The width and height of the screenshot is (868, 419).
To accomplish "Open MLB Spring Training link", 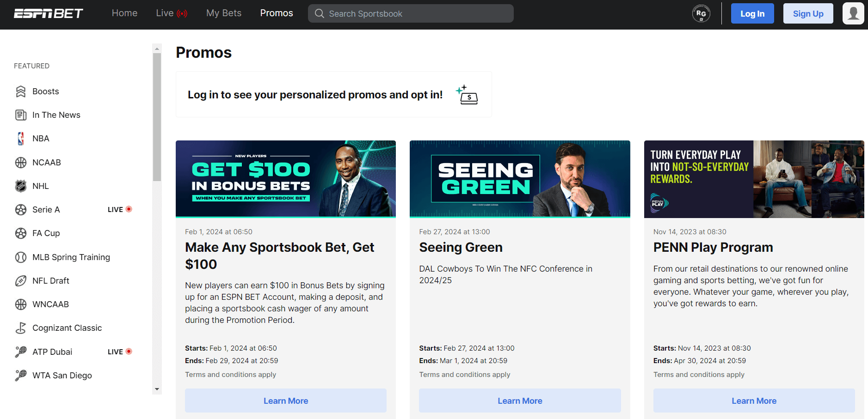I will tap(71, 257).
